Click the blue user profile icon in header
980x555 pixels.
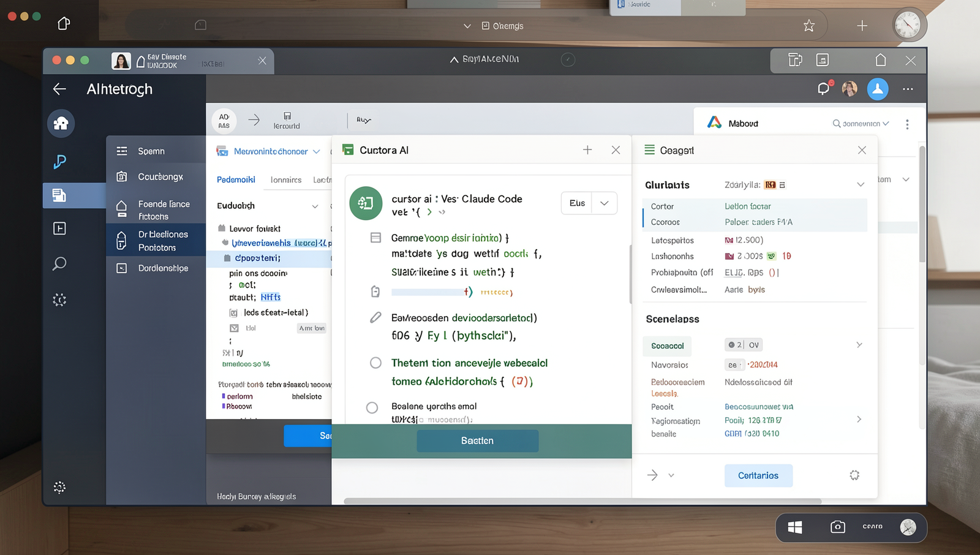pyautogui.click(x=878, y=89)
